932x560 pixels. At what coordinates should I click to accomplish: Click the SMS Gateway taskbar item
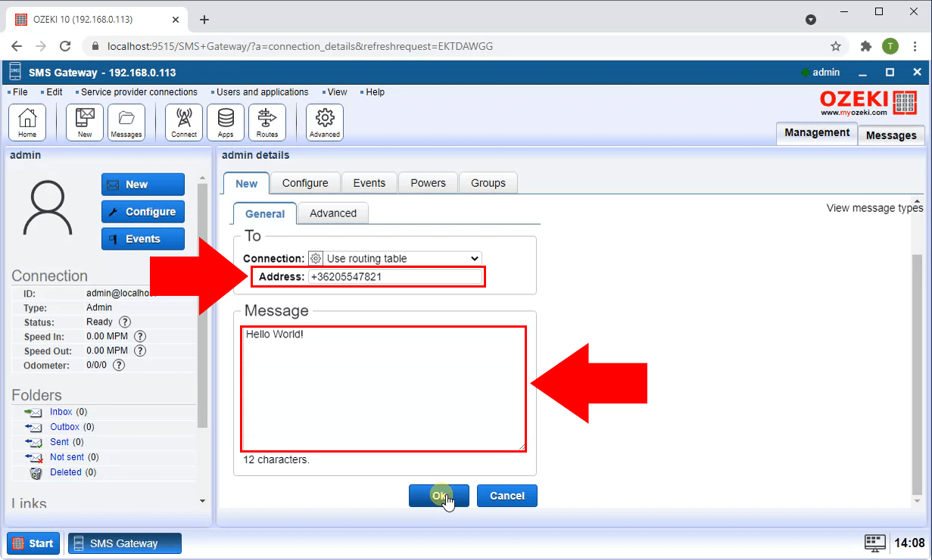tap(125, 543)
